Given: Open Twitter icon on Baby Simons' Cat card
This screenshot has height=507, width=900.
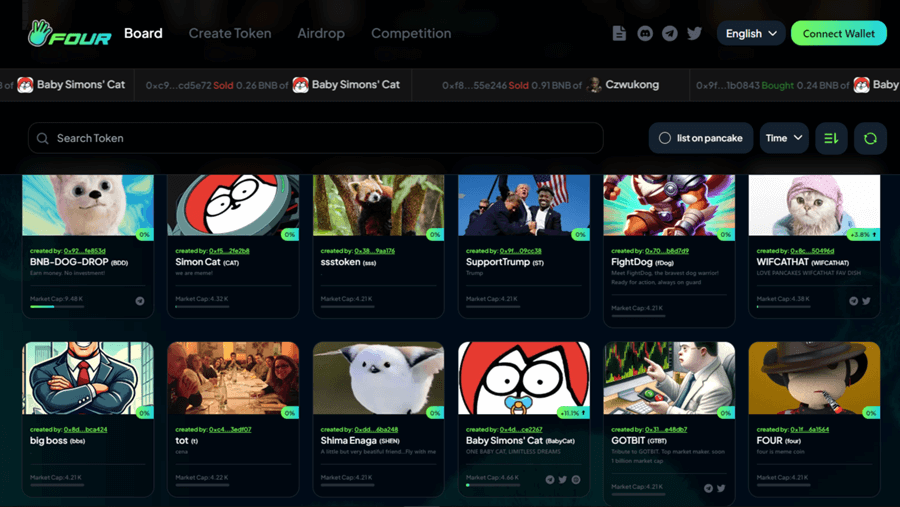Looking at the screenshot, I should click(x=562, y=479).
